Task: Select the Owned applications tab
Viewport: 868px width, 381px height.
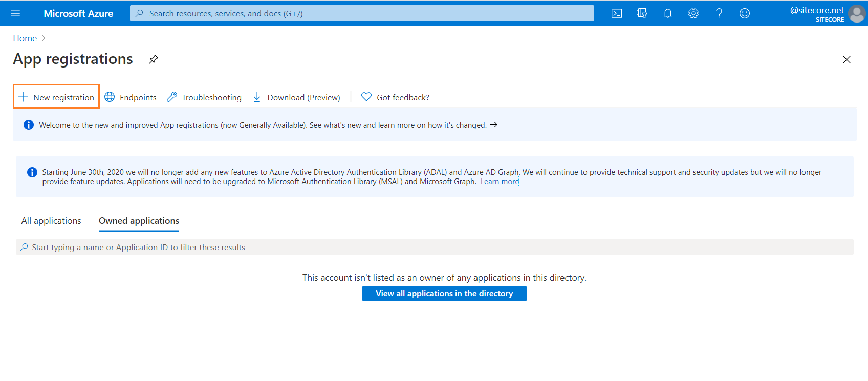Action: [139, 221]
